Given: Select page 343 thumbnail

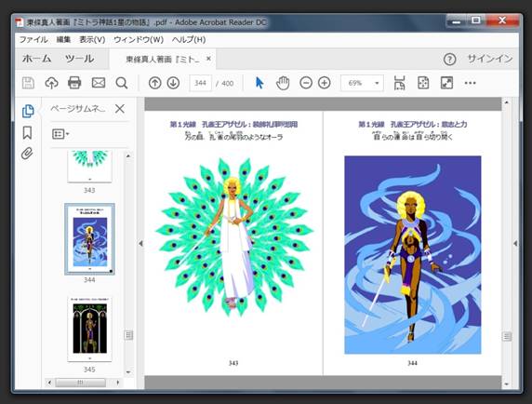Looking at the screenshot, I should pos(89,167).
